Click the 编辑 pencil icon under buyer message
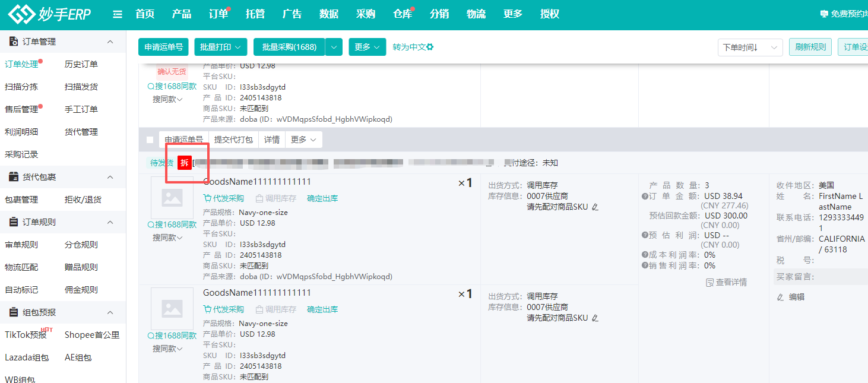868x383 pixels. click(781, 297)
